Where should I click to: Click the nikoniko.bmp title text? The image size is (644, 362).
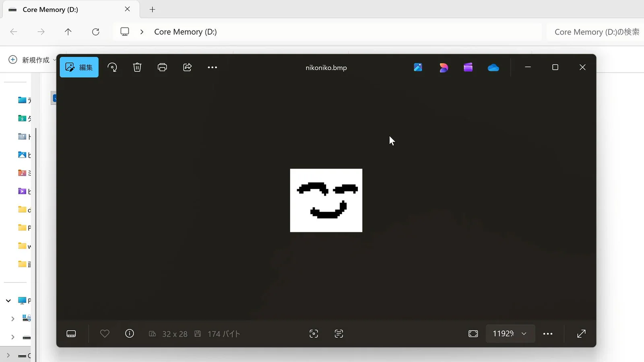tap(326, 68)
